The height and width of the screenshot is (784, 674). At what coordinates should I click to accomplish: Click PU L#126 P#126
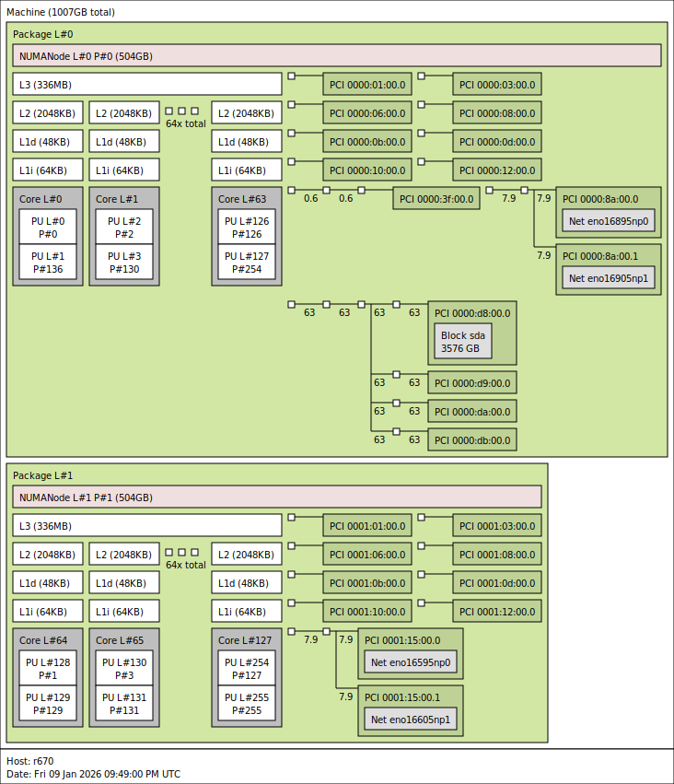coord(247,227)
